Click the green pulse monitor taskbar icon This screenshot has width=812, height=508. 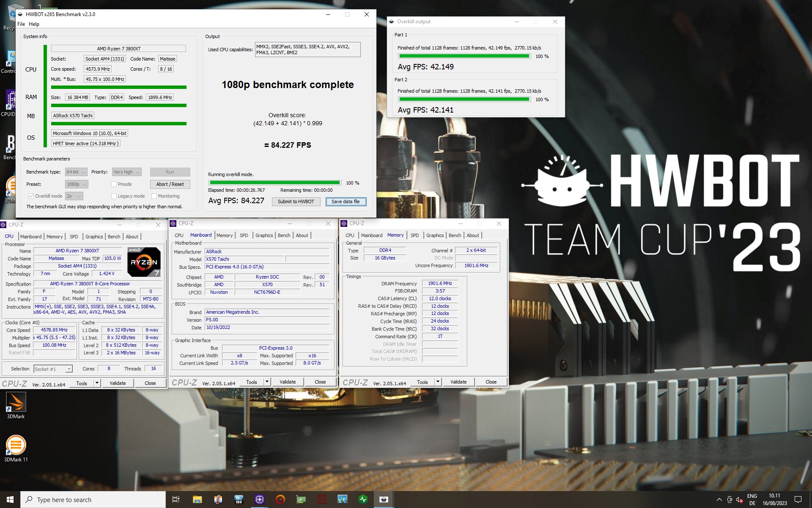click(363, 500)
